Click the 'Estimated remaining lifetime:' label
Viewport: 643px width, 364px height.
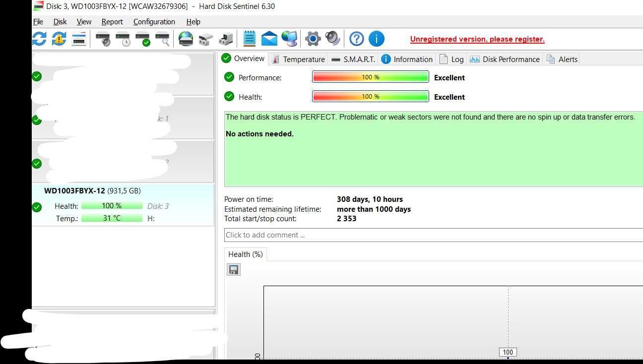273,209
